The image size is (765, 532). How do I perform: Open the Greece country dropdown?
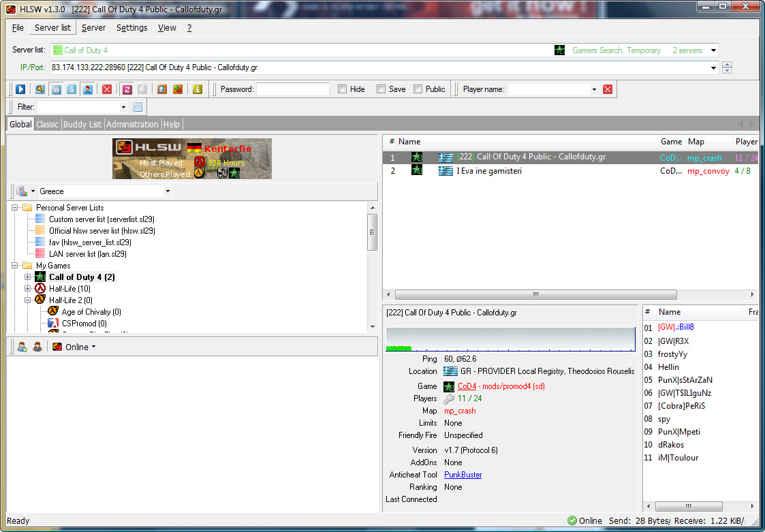(168, 191)
